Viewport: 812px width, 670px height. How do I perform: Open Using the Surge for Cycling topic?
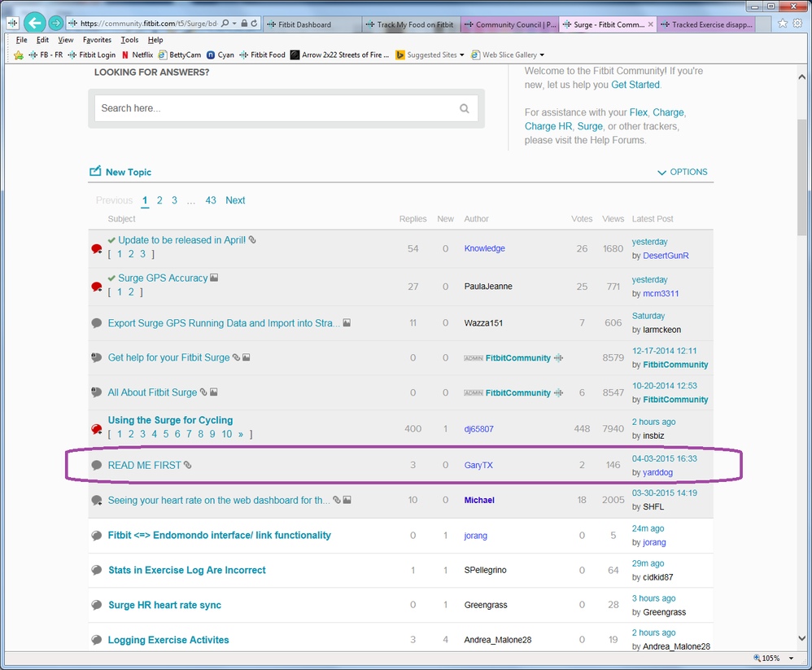(x=170, y=420)
